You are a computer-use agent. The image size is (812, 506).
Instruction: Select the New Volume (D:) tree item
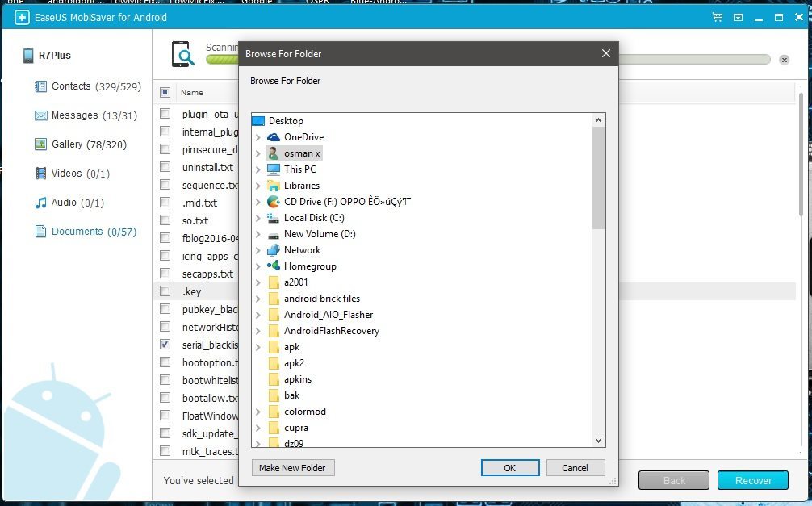(x=319, y=234)
